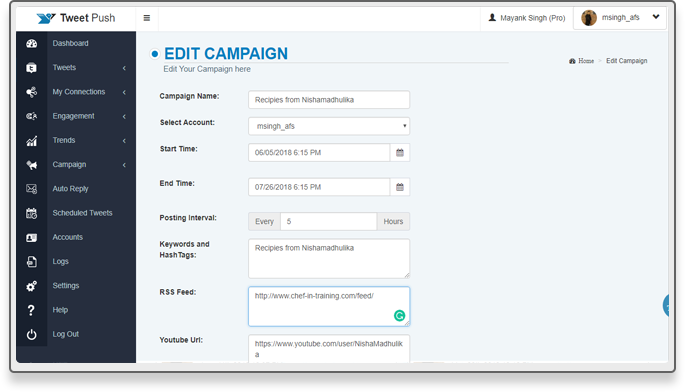Click the 'Hours' unit label

(x=393, y=222)
